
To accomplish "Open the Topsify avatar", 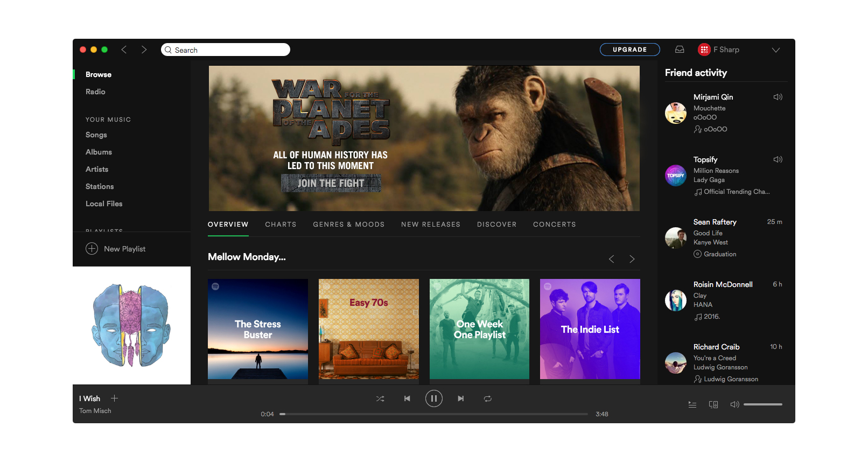I will 676,176.
